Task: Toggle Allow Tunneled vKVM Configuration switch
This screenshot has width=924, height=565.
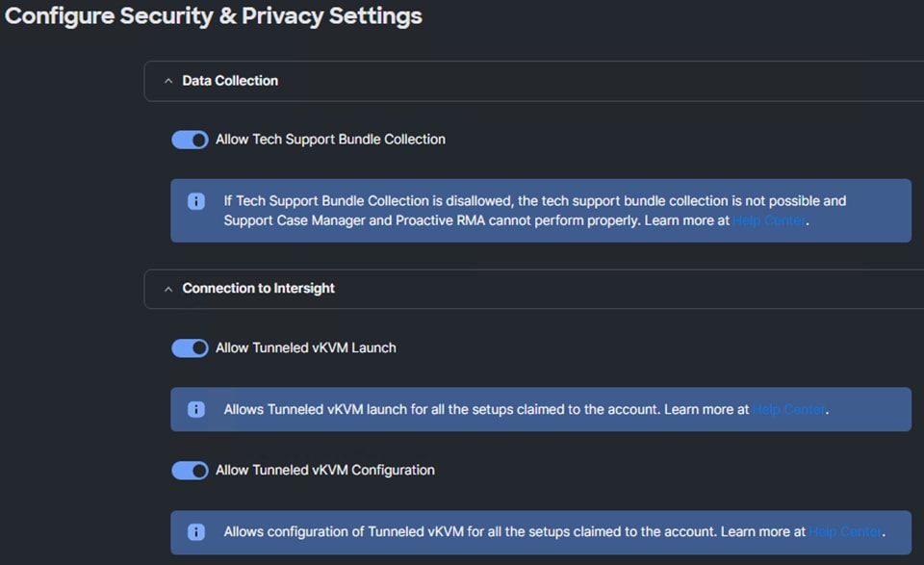Action: pyautogui.click(x=190, y=471)
